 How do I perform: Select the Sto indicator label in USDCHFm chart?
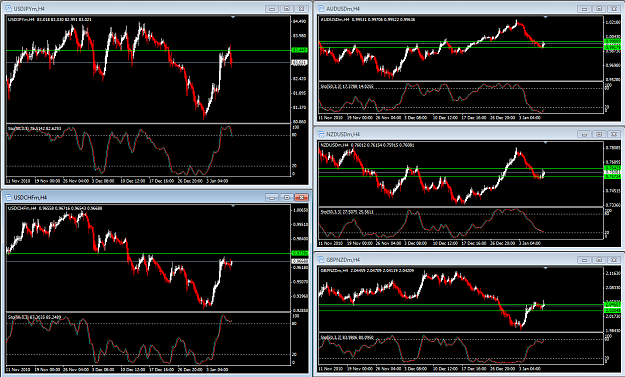click(x=34, y=318)
